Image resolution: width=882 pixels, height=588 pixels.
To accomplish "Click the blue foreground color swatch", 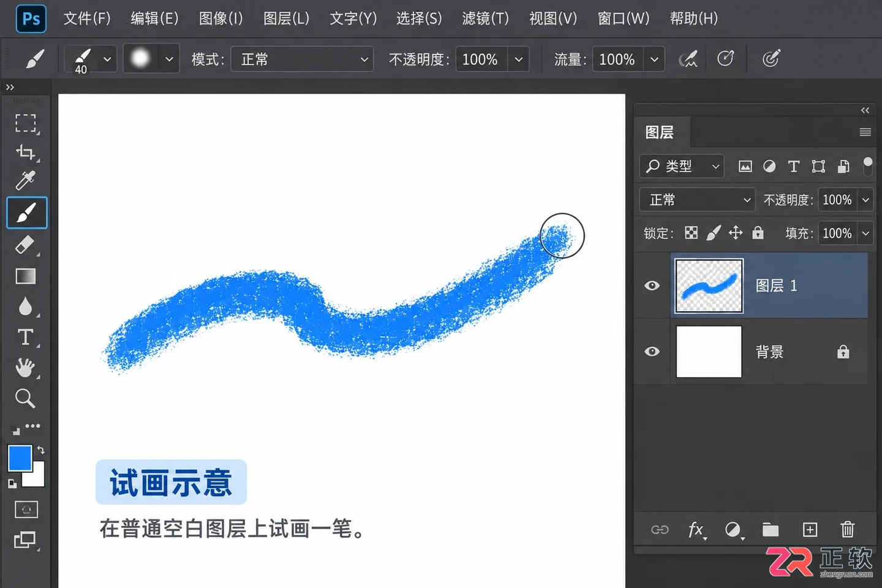I will click(20, 458).
